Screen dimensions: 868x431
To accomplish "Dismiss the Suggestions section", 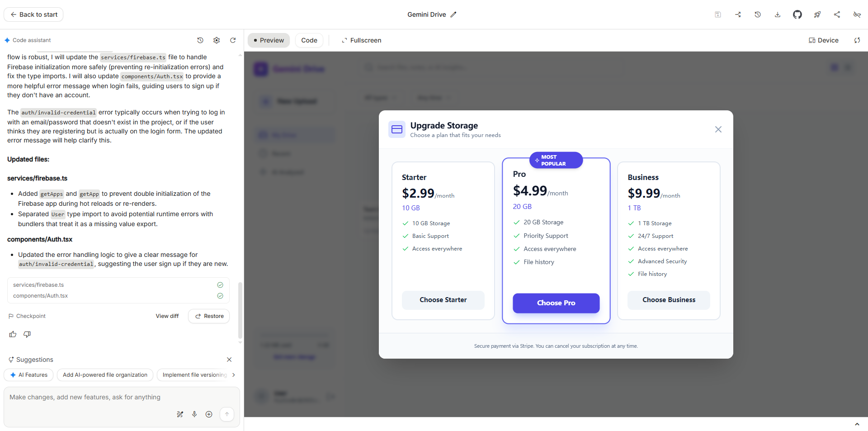I will click(x=229, y=360).
